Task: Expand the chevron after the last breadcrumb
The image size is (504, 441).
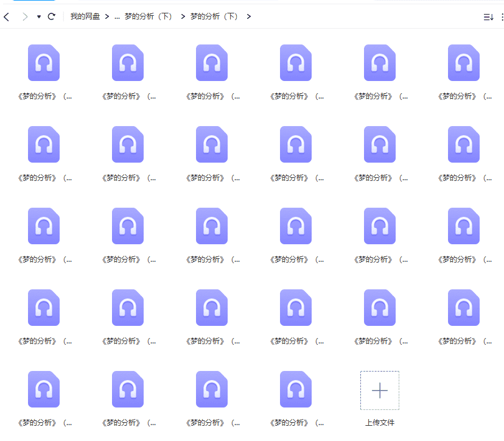Action: 249,16
